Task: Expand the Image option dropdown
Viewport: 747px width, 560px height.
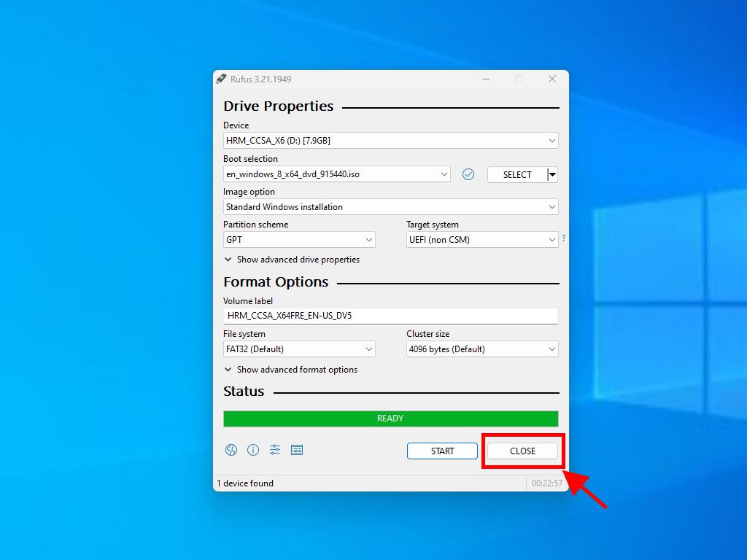Action: 390,207
